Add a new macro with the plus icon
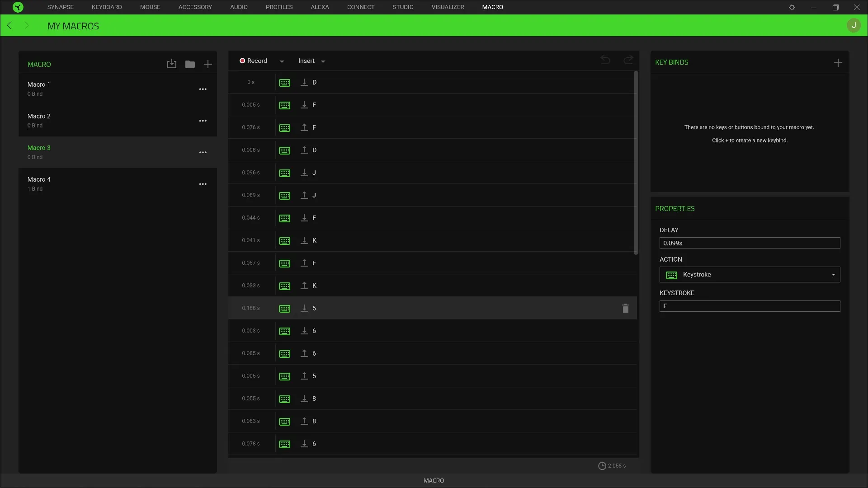Image resolution: width=868 pixels, height=488 pixels. (x=208, y=64)
